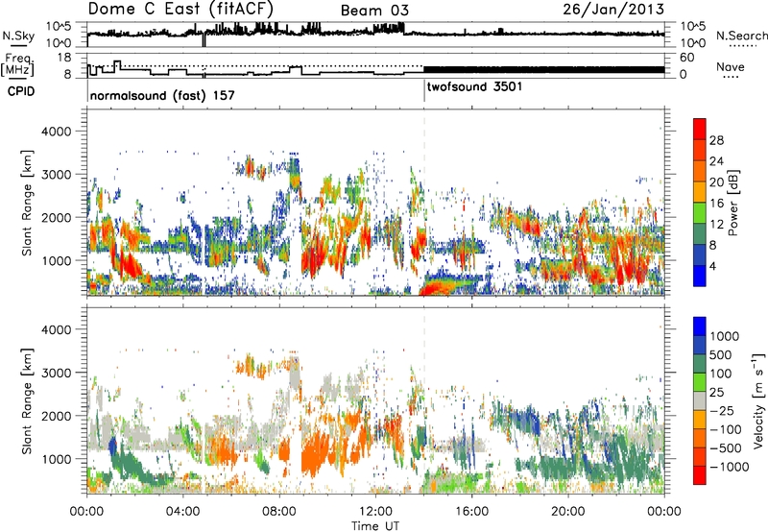Pick the orange Power colorbar segment near 24

(x=700, y=171)
